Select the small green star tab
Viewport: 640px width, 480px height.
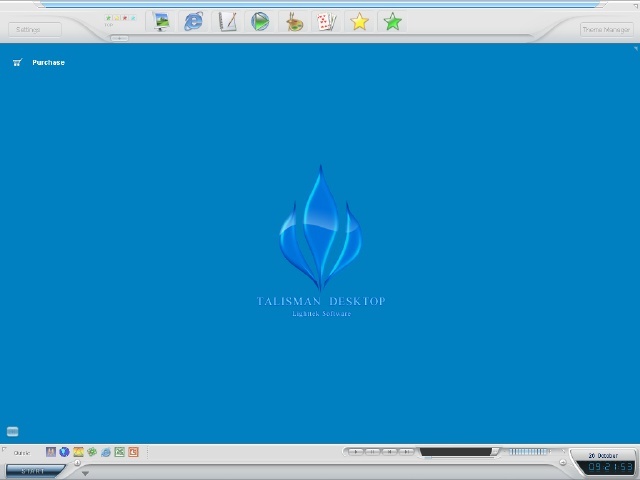108,18
